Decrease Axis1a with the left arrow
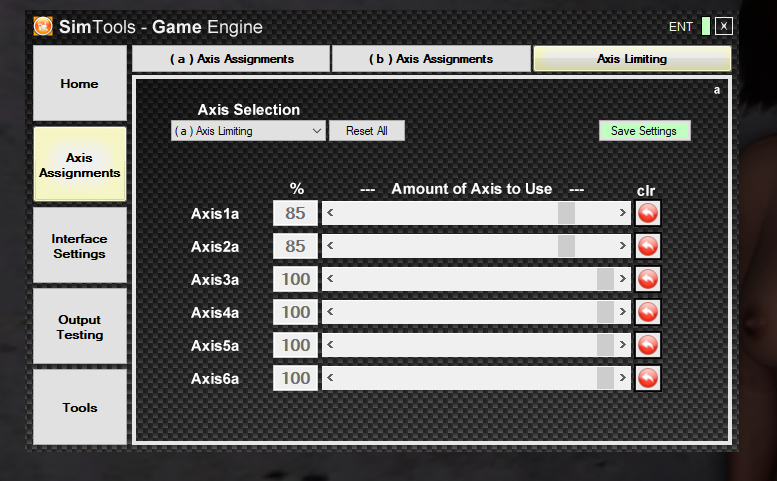 click(x=331, y=213)
